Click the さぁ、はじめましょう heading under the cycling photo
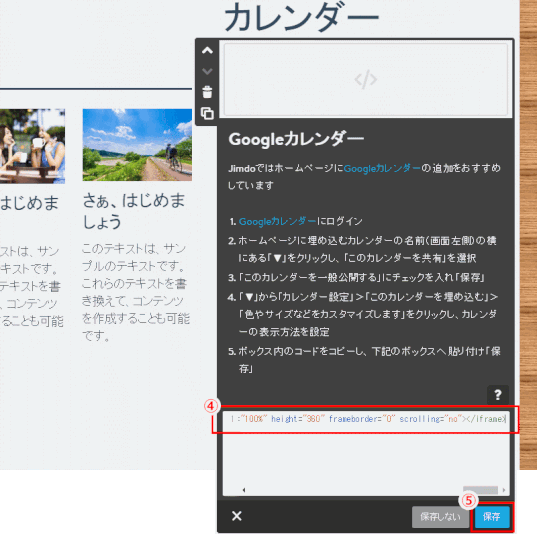The image size is (537, 534). (134, 211)
